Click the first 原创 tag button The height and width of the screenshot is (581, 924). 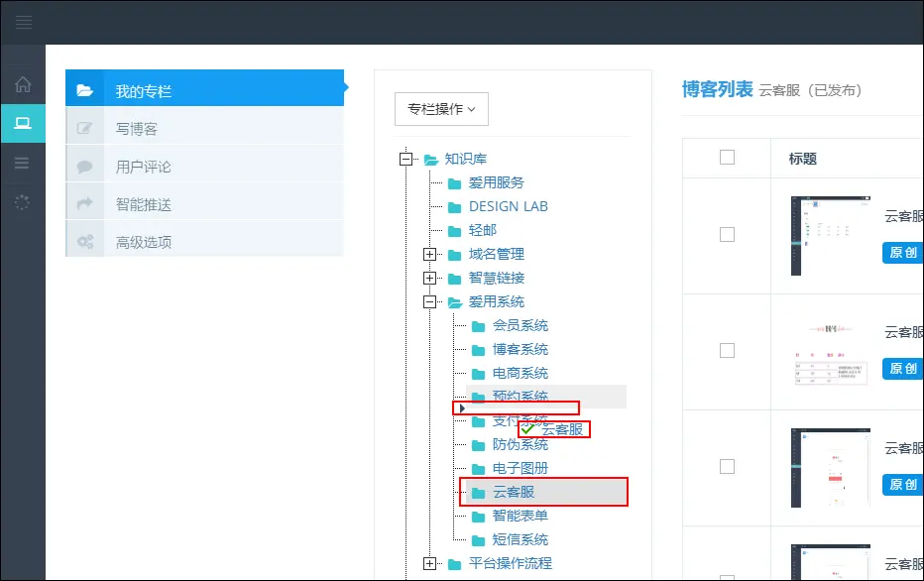[x=902, y=253]
